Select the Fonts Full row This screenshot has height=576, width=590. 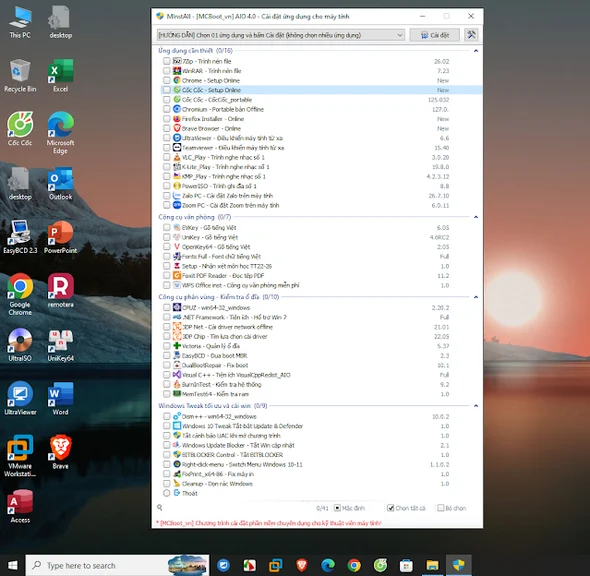tap(321, 256)
